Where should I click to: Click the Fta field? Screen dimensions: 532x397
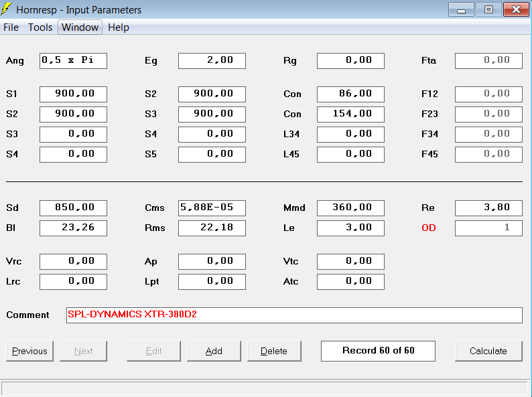coord(488,61)
